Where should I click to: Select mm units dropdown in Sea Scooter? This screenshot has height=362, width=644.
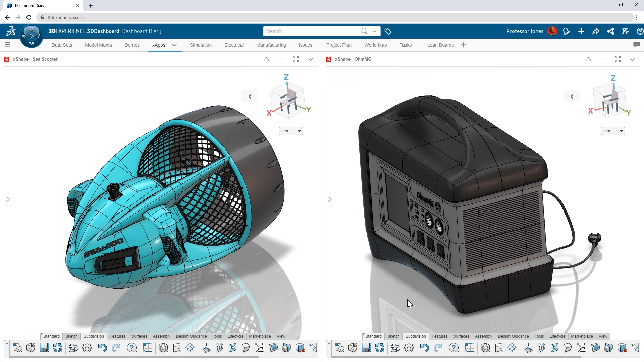(290, 130)
